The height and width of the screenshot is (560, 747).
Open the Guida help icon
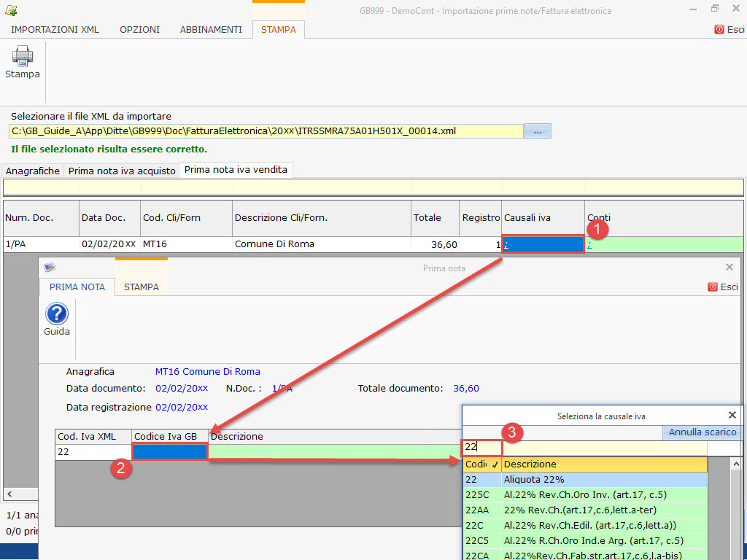click(57, 314)
